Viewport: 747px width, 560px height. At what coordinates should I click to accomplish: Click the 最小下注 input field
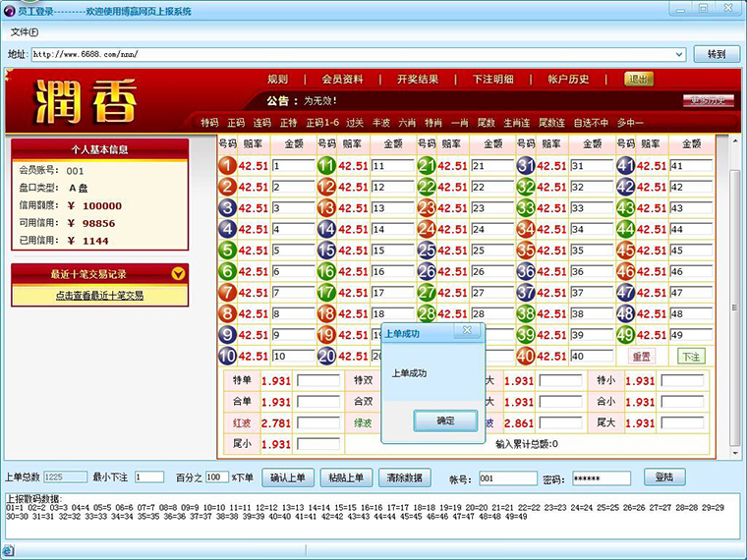[149, 477]
